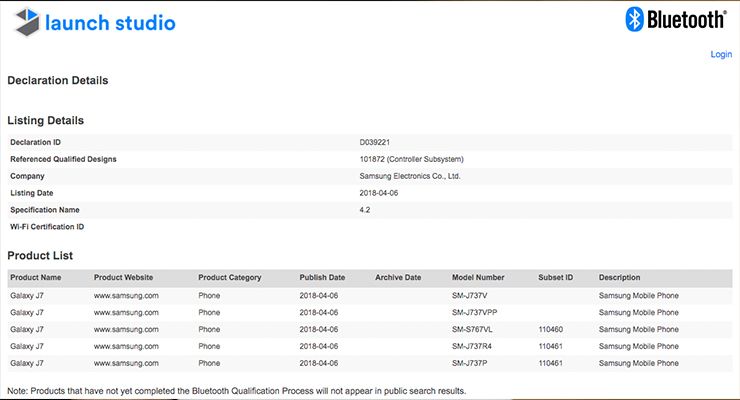
Task: Click the Description column header
Action: 620,277
